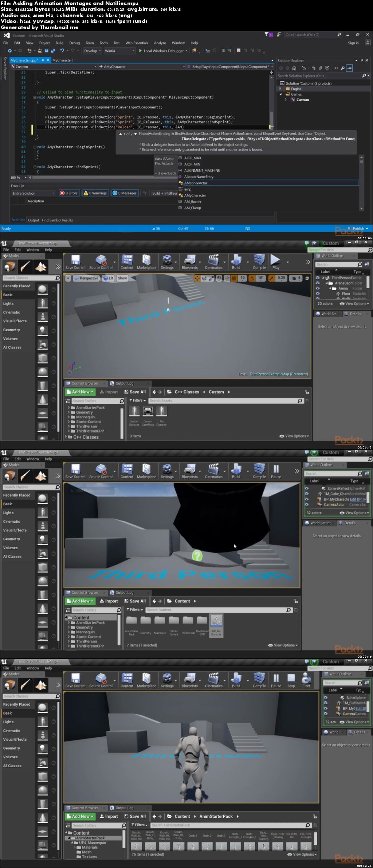
Task: Switch to MyCharacter.h tab
Action: point(63,60)
